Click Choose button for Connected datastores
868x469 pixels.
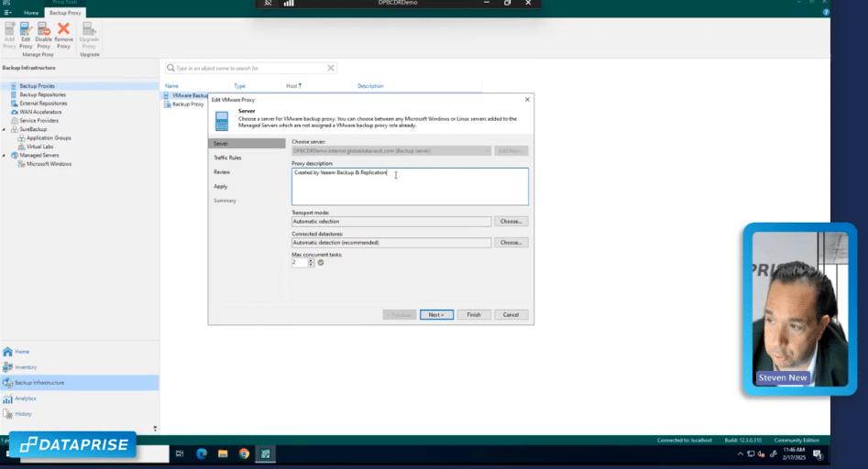click(511, 242)
